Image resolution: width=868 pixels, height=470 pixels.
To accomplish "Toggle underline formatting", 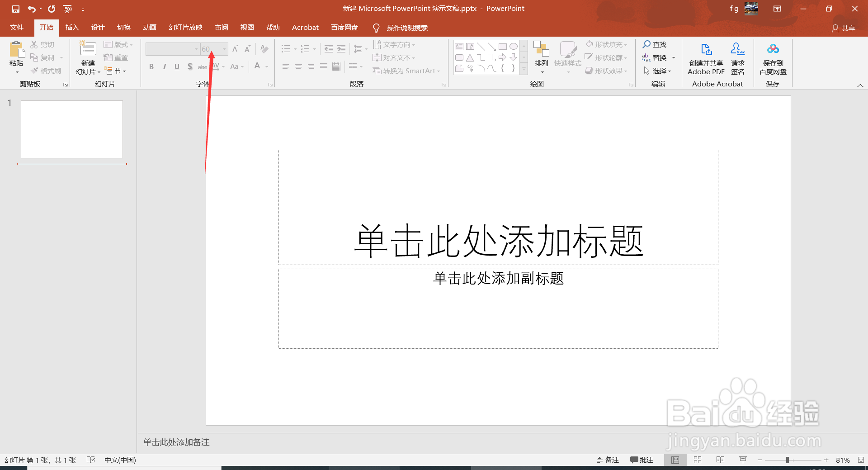I will coord(177,66).
